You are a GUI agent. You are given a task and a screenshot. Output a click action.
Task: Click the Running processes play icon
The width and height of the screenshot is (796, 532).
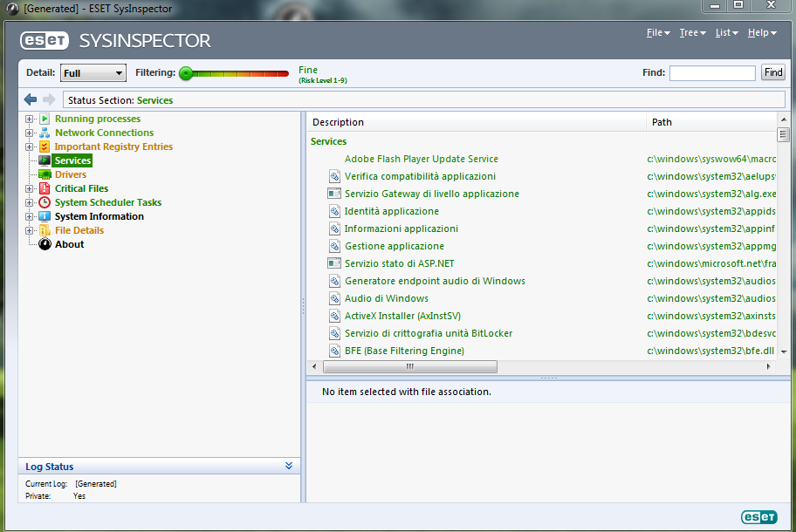(45, 119)
